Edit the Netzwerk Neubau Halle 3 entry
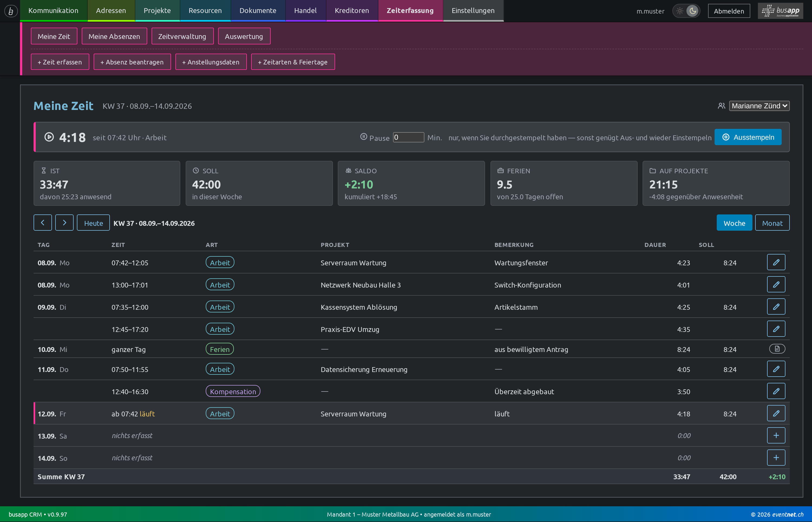This screenshot has height=522, width=812. (776, 285)
